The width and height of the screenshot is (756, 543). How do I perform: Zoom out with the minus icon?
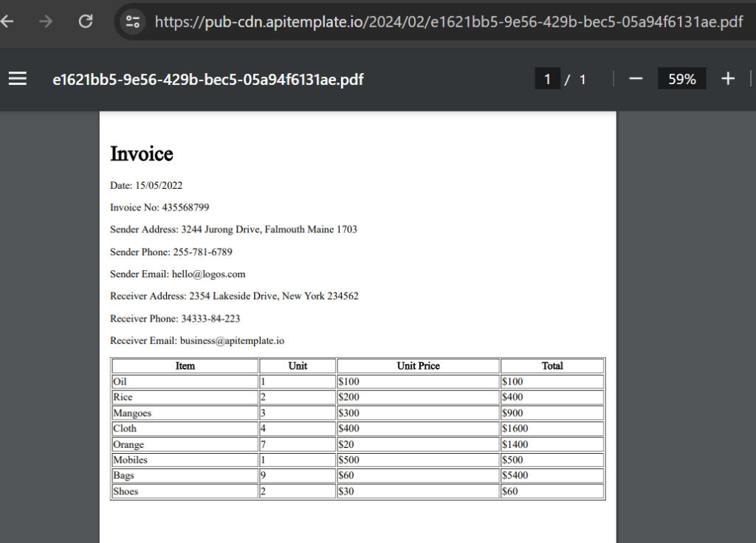pos(636,78)
